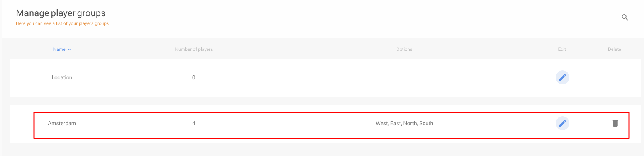
Task: Select the Location group name
Action: tap(62, 77)
